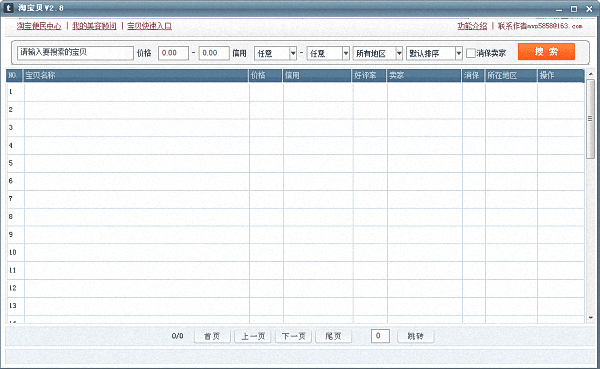Click the scrollbar up arrow
600x369 pixels.
point(590,73)
